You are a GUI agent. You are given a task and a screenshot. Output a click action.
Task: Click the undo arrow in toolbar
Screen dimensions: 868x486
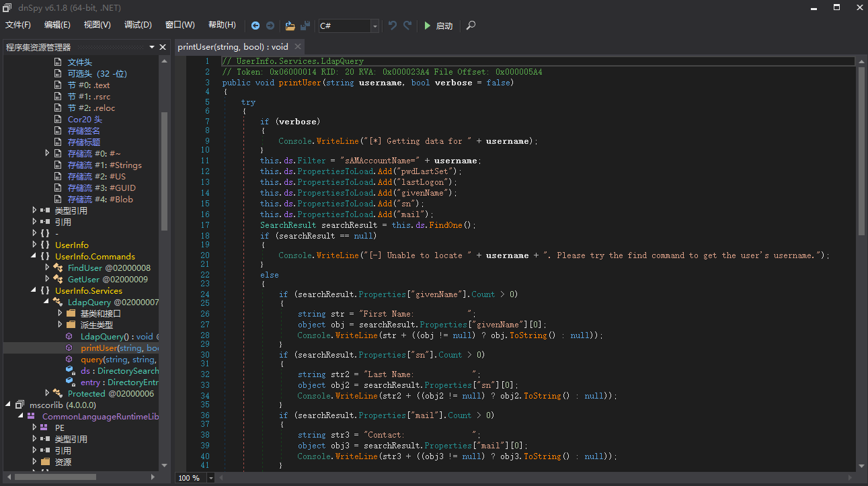[x=393, y=26]
